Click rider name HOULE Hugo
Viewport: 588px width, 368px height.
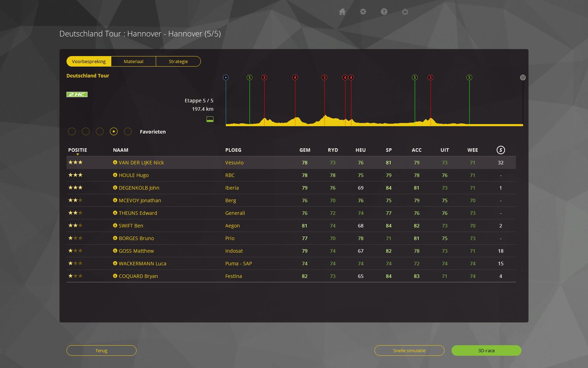click(x=134, y=175)
